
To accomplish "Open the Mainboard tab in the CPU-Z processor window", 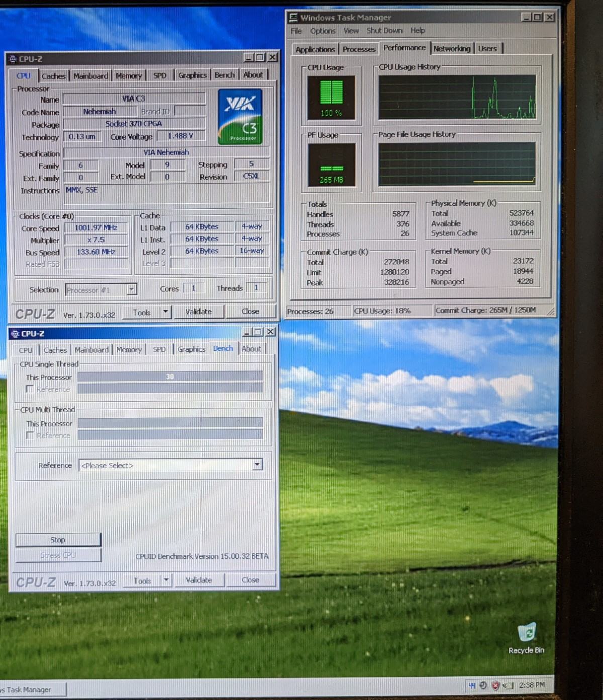I will 90,76.
